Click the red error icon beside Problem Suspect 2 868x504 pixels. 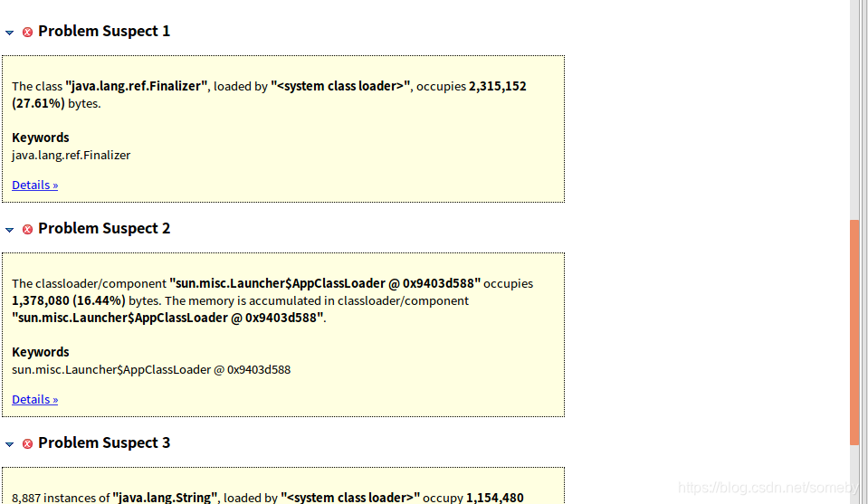tap(27, 229)
